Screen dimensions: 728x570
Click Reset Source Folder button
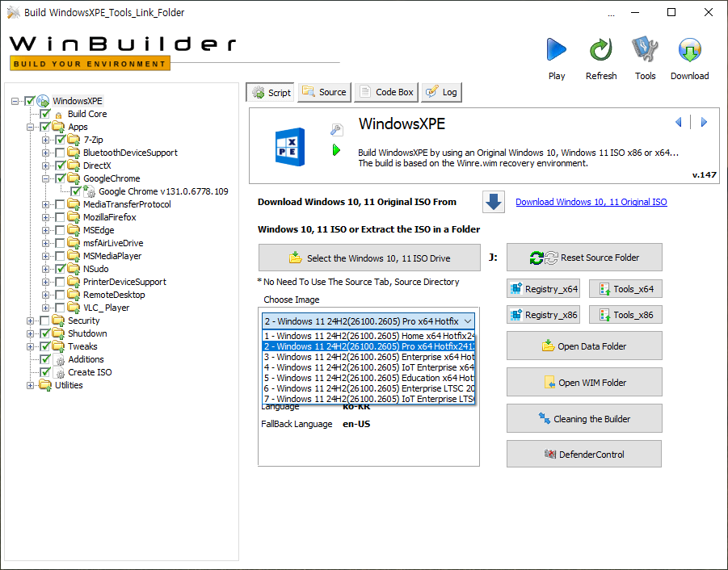pyautogui.click(x=584, y=258)
